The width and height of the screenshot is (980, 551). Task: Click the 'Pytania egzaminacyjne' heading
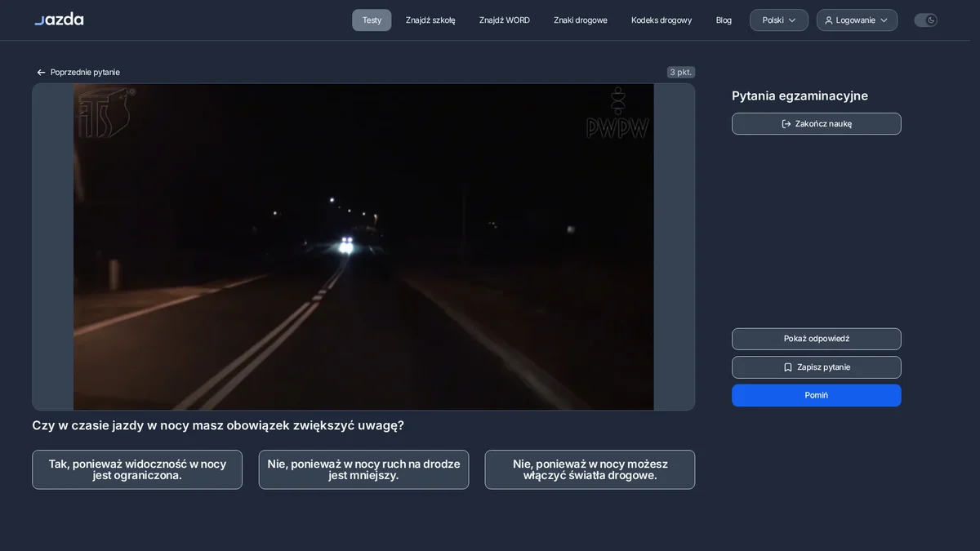coord(800,96)
